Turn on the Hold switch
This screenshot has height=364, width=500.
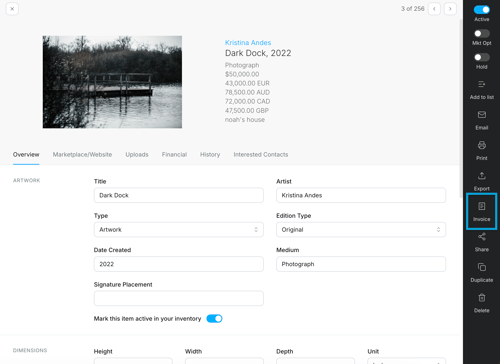pos(482,57)
